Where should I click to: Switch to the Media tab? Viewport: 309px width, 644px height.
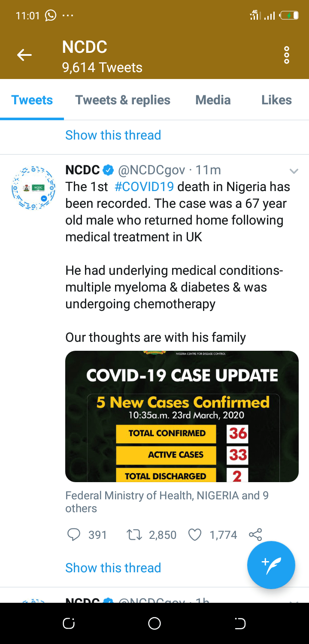click(213, 100)
